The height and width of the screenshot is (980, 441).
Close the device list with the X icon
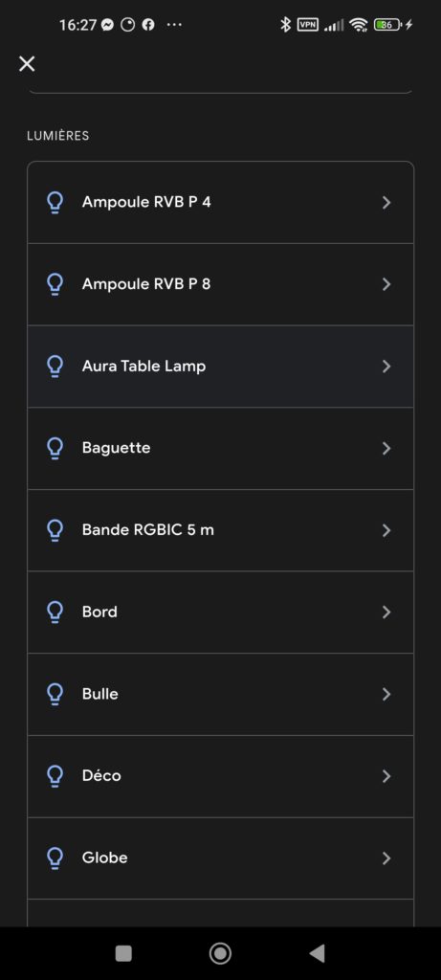[x=27, y=63]
